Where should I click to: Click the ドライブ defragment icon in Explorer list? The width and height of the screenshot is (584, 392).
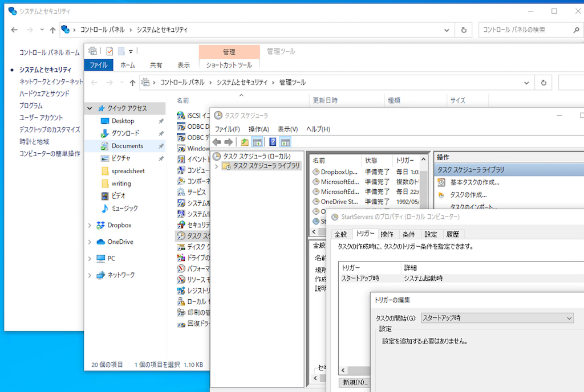[x=181, y=258]
